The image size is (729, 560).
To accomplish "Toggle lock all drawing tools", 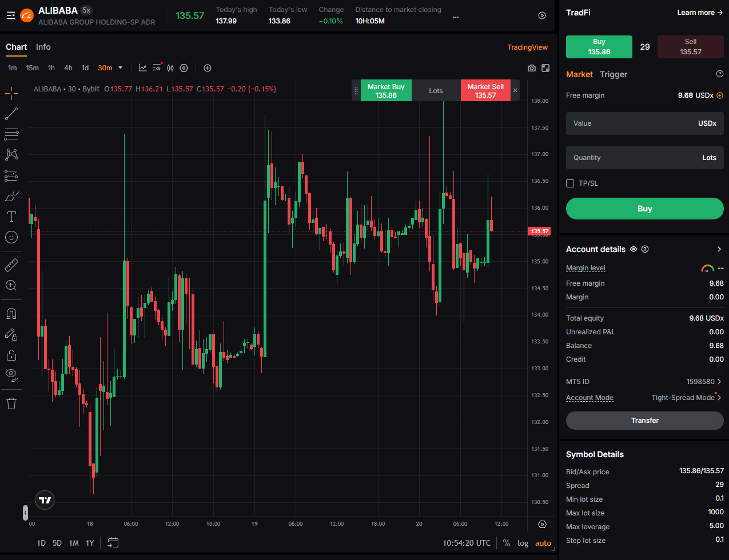I will [11, 355].
